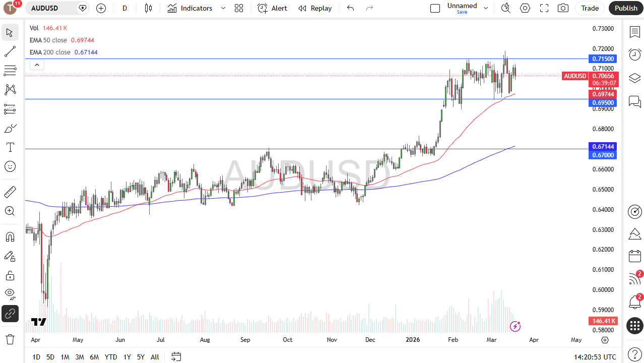Open the Watchlist panel
This screenshot has width=644, height=363.
coord(634,31)
